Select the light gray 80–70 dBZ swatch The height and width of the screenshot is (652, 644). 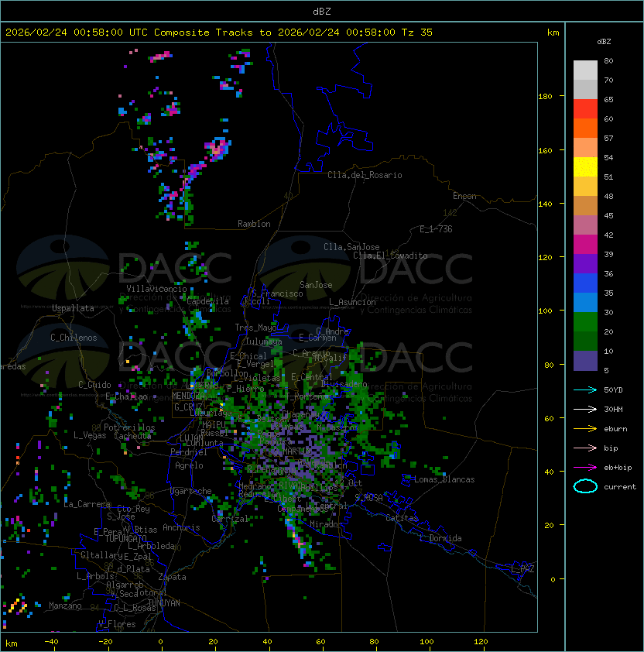(585, 70)
